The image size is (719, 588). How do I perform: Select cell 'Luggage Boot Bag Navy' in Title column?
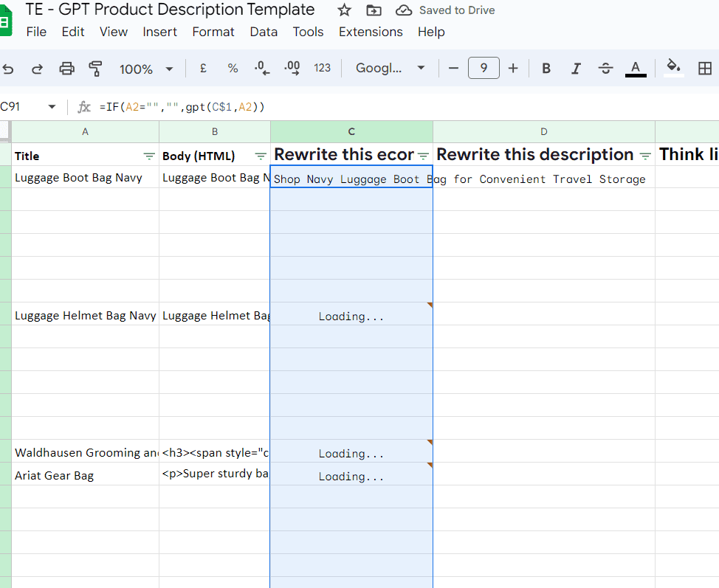click(86, 177)
